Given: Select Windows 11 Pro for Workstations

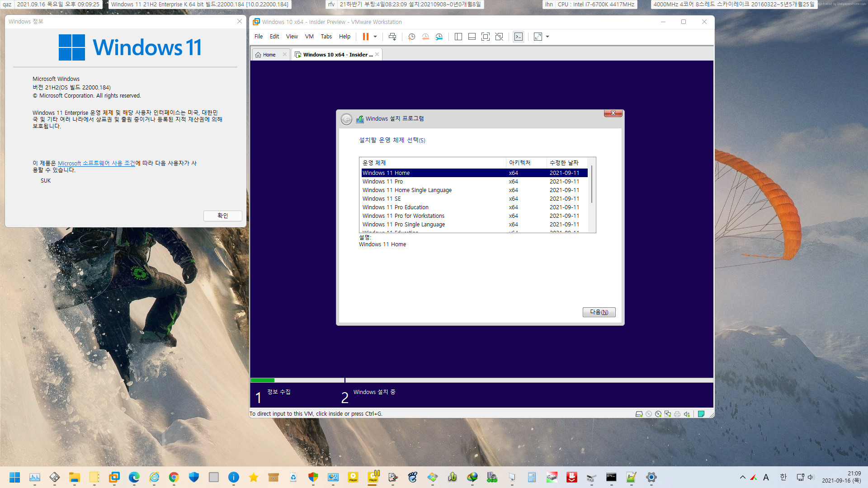Looking at the screenshot, I should pos(474,216).
